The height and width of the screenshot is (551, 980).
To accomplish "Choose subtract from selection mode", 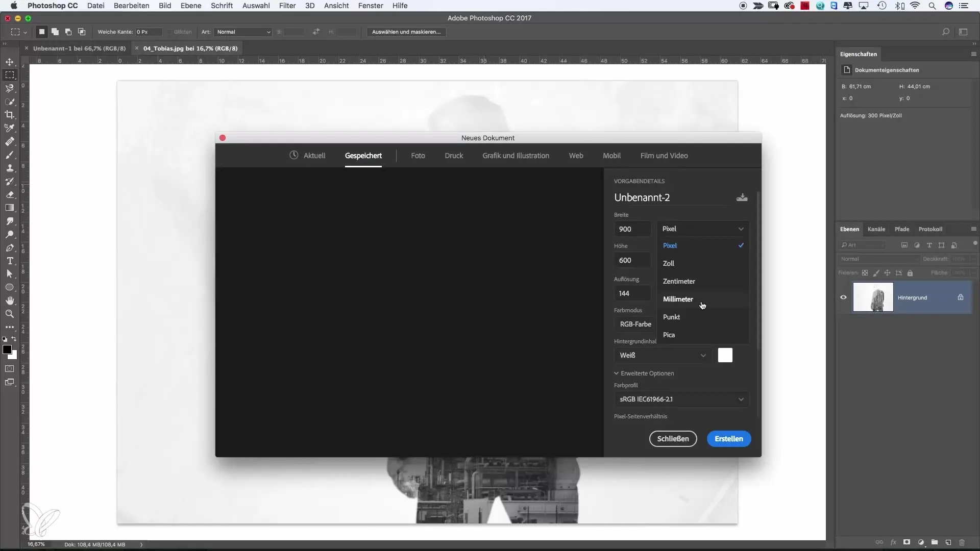I will point(68,32).
